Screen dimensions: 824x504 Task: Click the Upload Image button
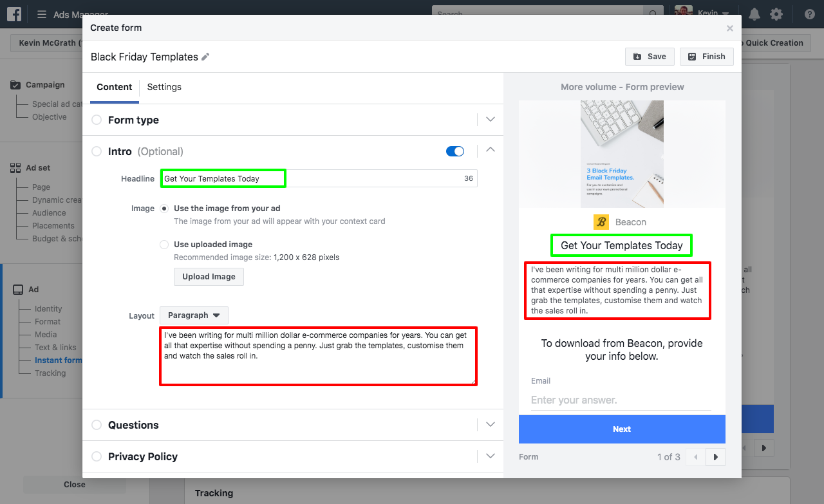tap(209, 276)
